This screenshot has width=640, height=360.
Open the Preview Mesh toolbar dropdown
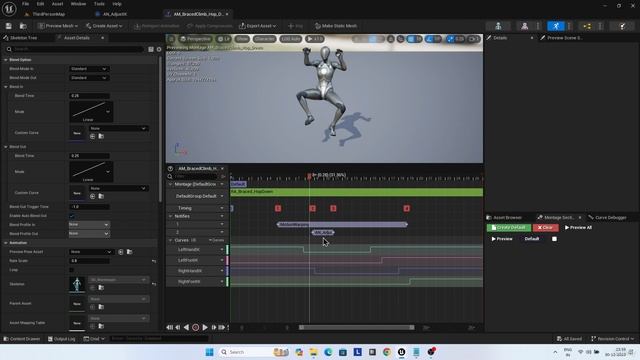pyautogui.click(x=58, y=26)
